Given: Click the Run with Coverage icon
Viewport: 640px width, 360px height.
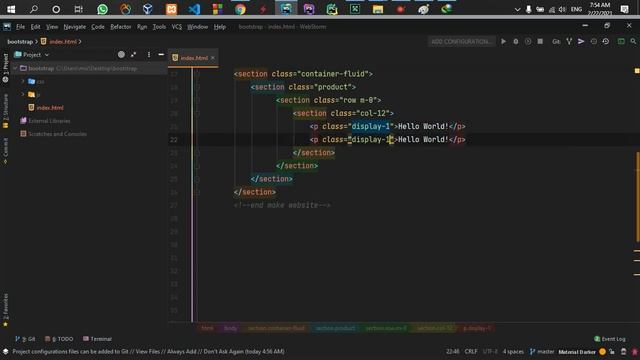Looking at the screenshot, I should click(528, 41).
